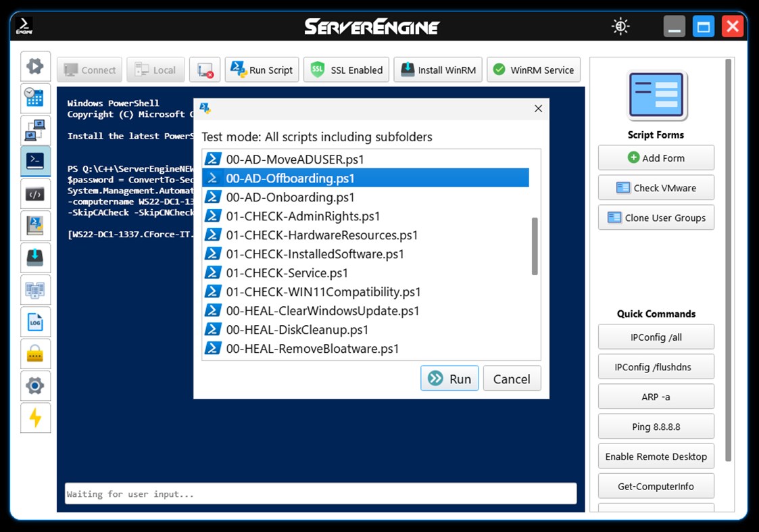
Task: Toggle the SSL Enabled option
Action: point(345,69)
